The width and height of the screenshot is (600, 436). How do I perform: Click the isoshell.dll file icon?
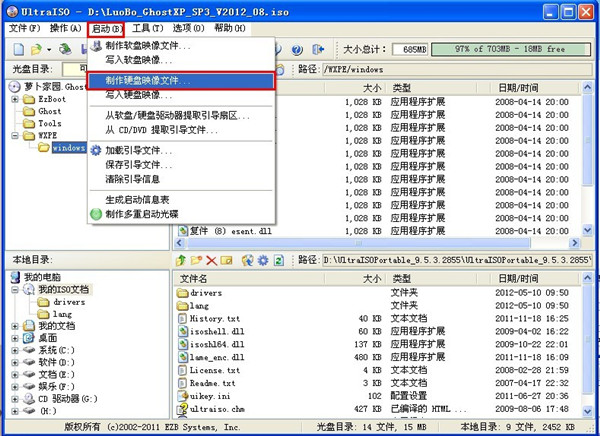tap(183, 331)
